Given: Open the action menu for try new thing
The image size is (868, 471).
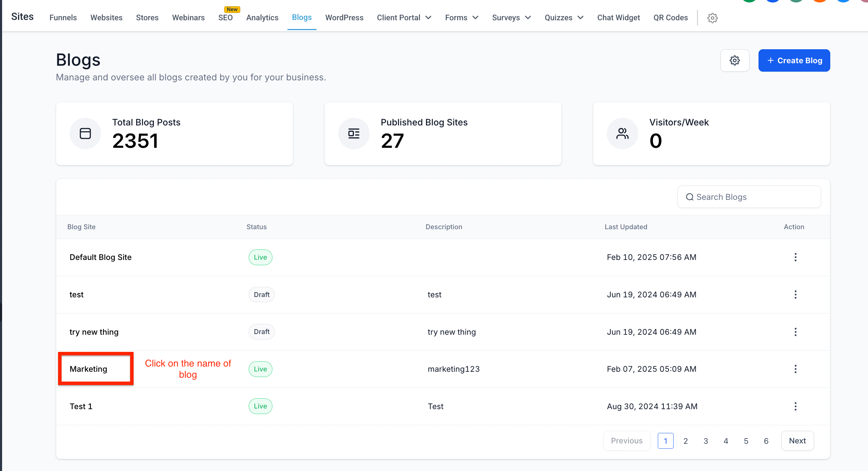Looking at the screenshot, I should 795,332.
